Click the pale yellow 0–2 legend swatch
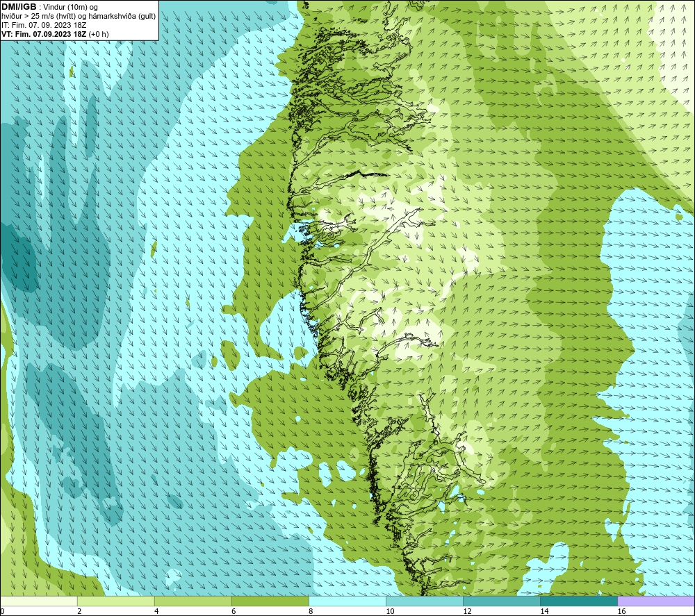This screenshot has height=616, width=695. click(x=39, y=601)
